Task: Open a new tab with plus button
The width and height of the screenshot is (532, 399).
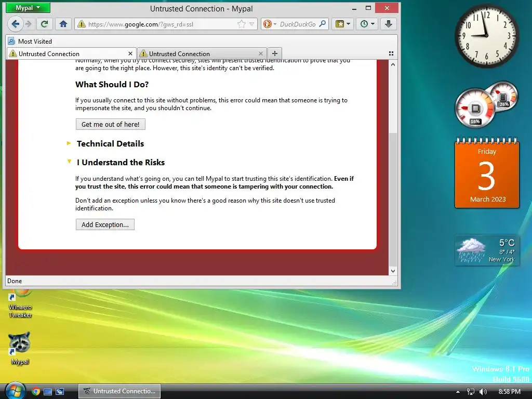Action: pyautogui.click(x=275, y=54)
